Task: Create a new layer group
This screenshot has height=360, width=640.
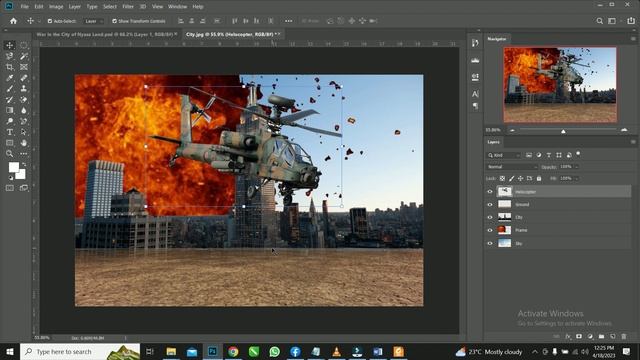Action: point(601,337)
